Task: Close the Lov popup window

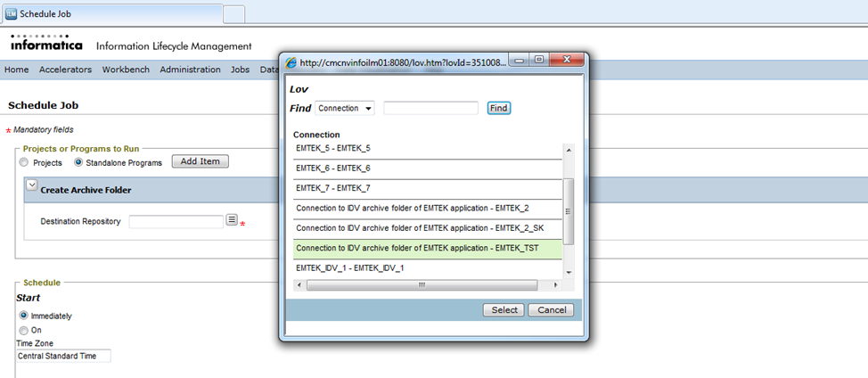Action: click(x=565, y=60)
